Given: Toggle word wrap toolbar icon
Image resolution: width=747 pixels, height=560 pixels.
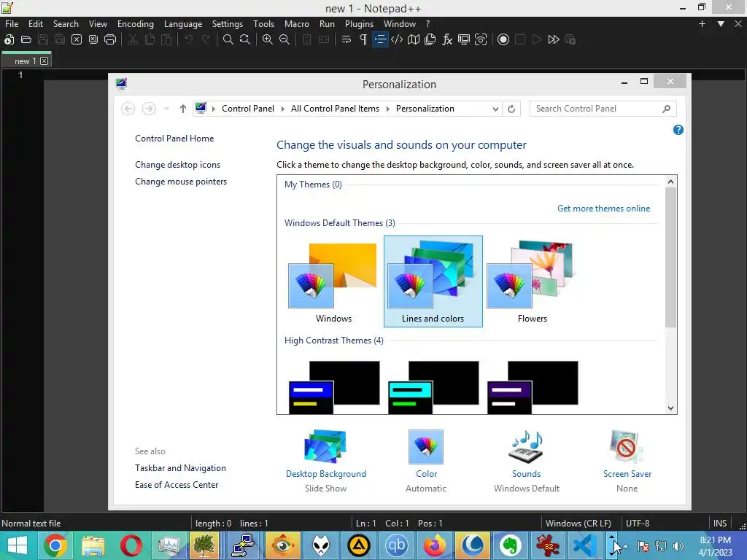Looking at the screenshot, I should [x=347, y=39].
